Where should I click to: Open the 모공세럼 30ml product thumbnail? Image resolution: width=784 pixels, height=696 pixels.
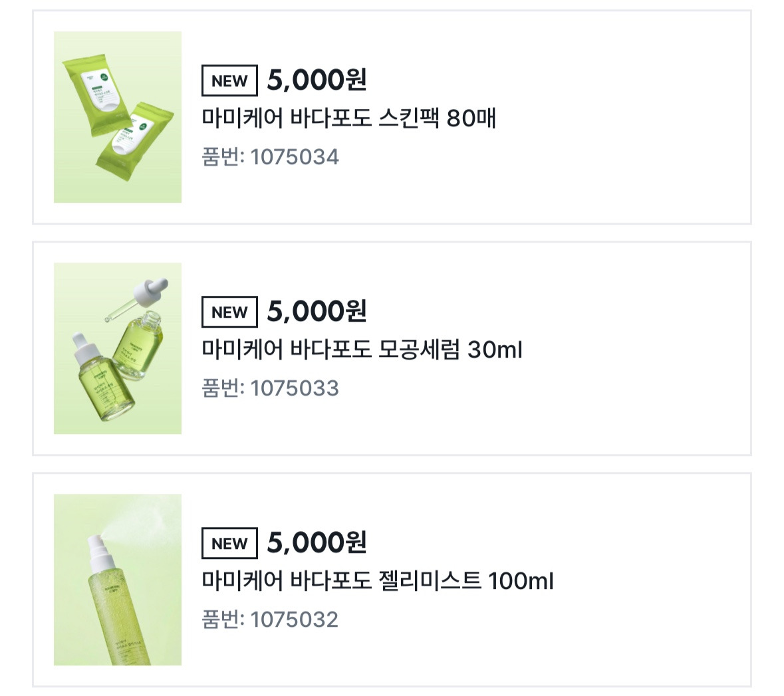118,348
